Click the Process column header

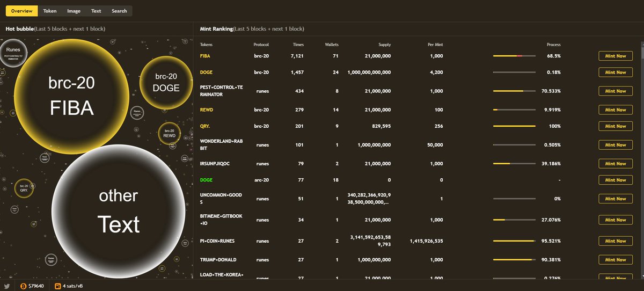tap(553, 45)
